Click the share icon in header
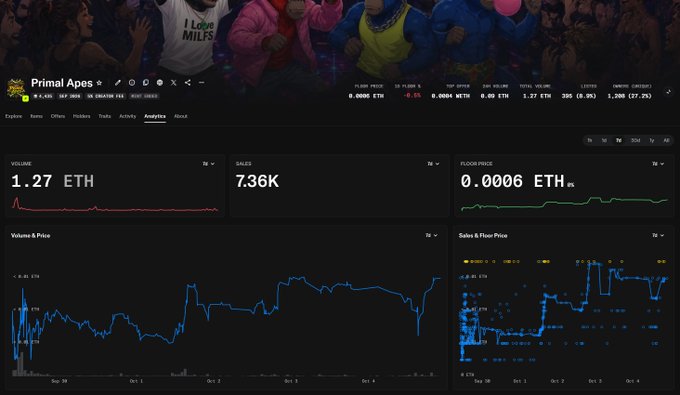Viewport: 680px width, 395px height. click(187, 82)
